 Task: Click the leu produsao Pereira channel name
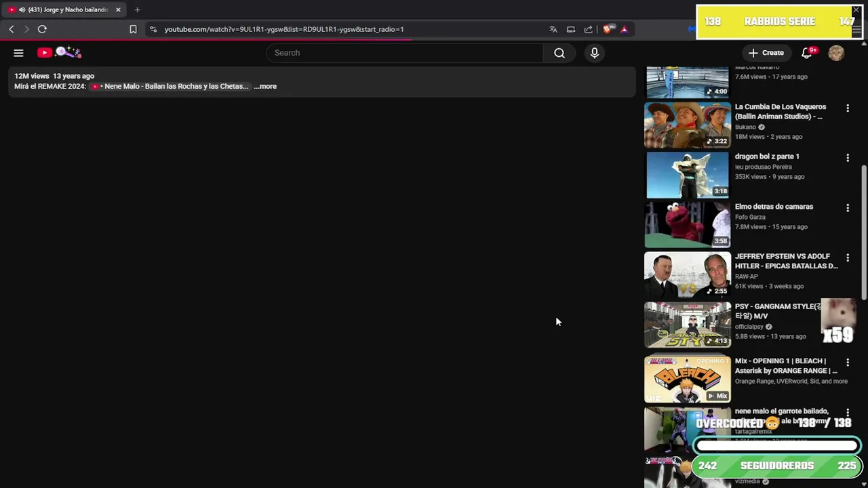point(764,167)
